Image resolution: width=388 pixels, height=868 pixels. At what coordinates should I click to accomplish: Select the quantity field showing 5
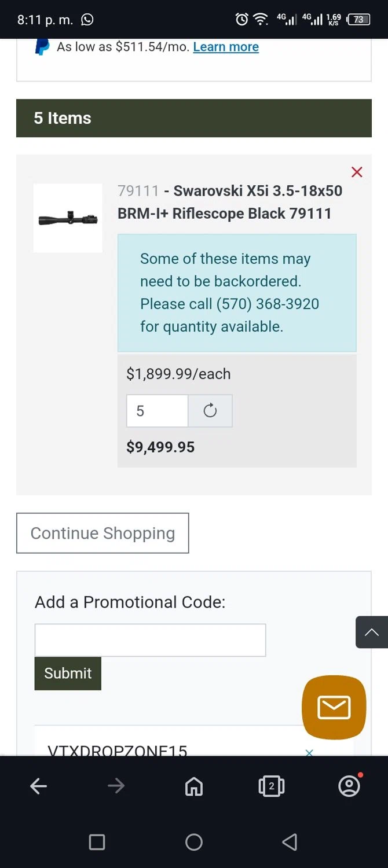click(x=157, y=411)
